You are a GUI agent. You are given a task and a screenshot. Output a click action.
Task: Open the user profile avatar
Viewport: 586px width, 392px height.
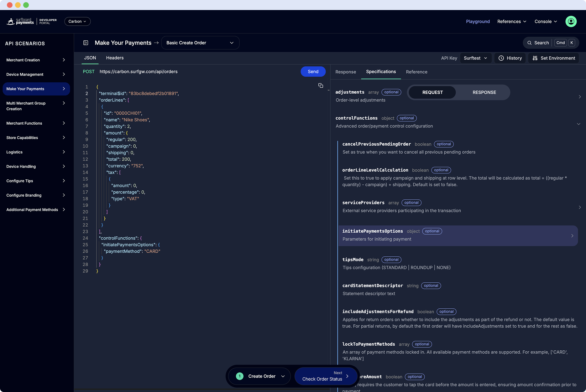[x=571, y=21]
